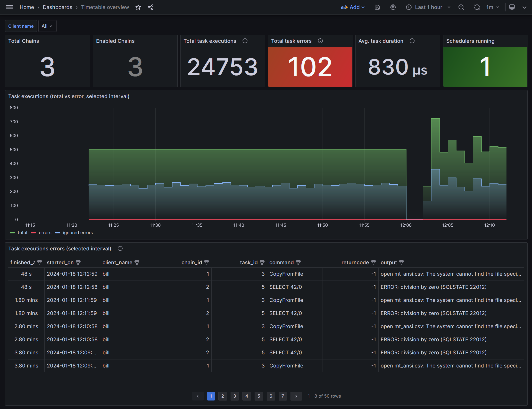The height and width of the screenshot is (409, 532).
Task: Open the 1m refresh interval dropdown
Action: pyautogui.click(x=493, y=7)
